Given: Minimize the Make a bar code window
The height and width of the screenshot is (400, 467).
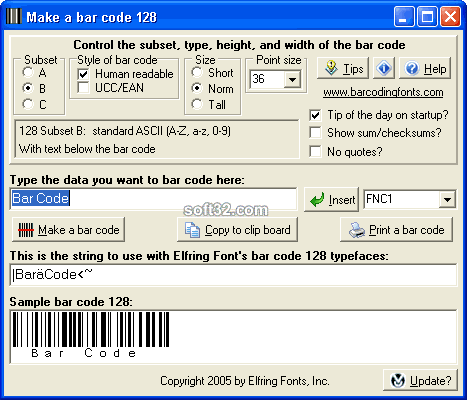Looking at the screenshot, I should pyautogui.click(x=404, y=17).
